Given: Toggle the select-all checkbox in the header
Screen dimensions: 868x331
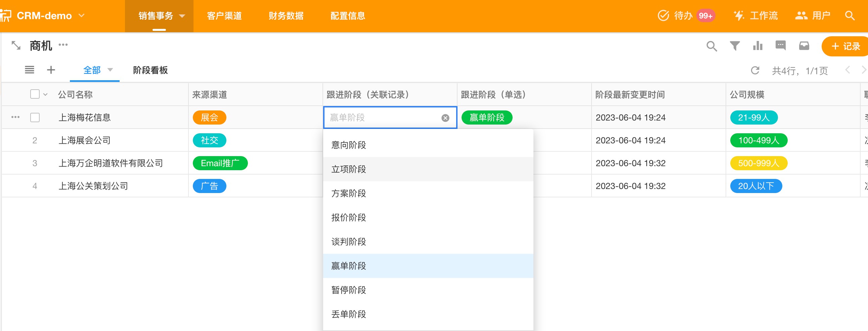Looking at the screenshot, I should click(x=35, y=94).
